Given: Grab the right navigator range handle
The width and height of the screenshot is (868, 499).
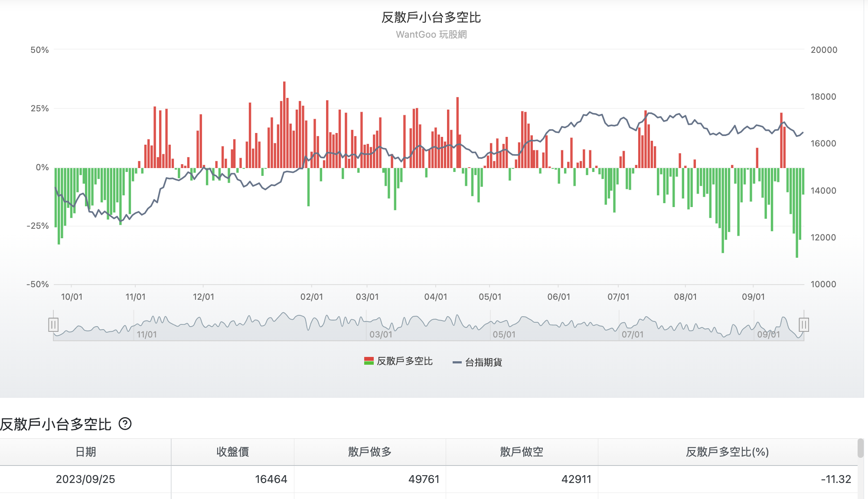Looking at the screenshot, I should pyautogui.click(x=804, y=324).
